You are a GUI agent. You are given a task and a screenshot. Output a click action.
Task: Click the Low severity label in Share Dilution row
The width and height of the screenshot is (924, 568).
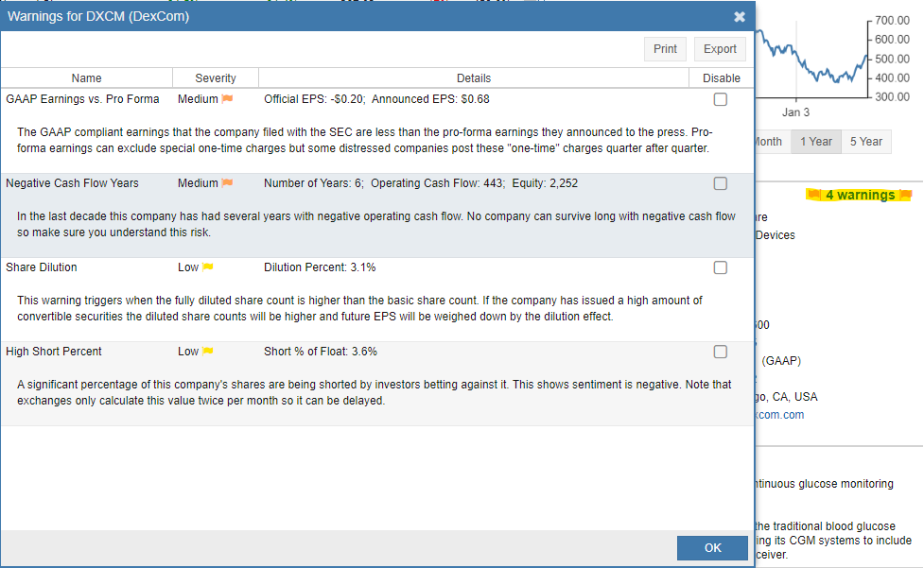point(188,267)
